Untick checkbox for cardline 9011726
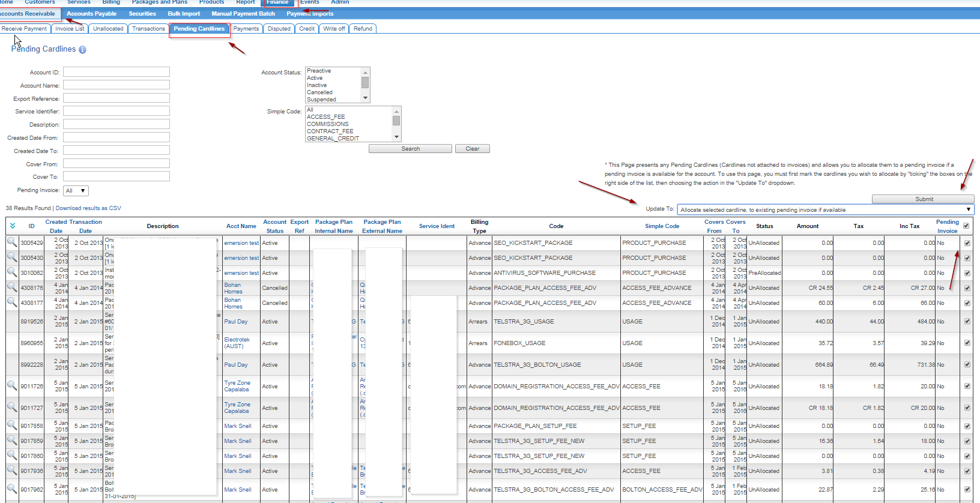 (967, 386)
